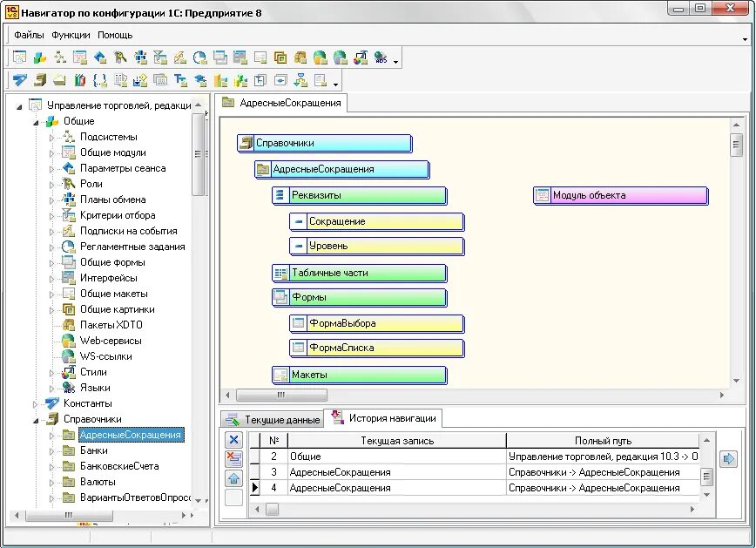The image size is (756, 548).
Task: Select history row number 3
Action: [x=474, y=472]
